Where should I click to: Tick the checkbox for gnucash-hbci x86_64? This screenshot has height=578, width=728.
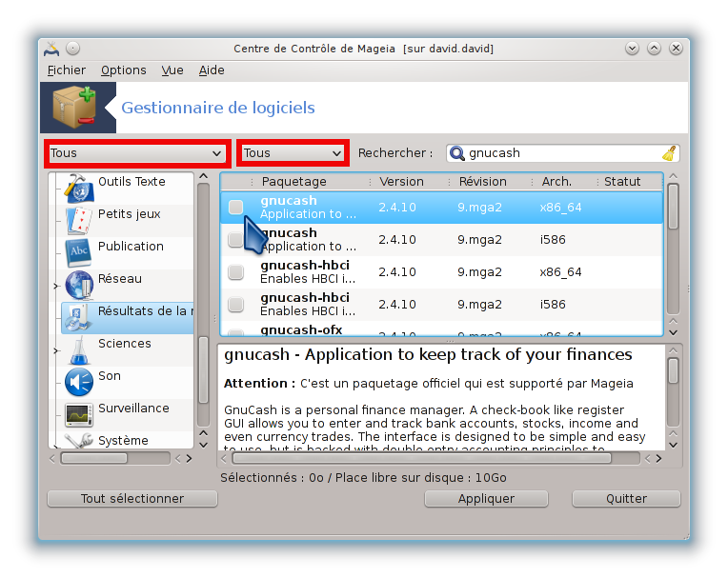236,271
